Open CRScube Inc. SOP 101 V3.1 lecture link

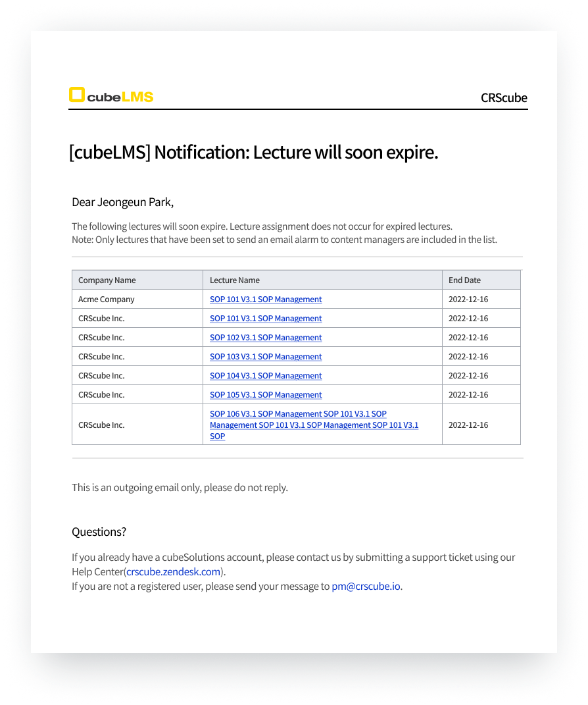pos(266,319)
